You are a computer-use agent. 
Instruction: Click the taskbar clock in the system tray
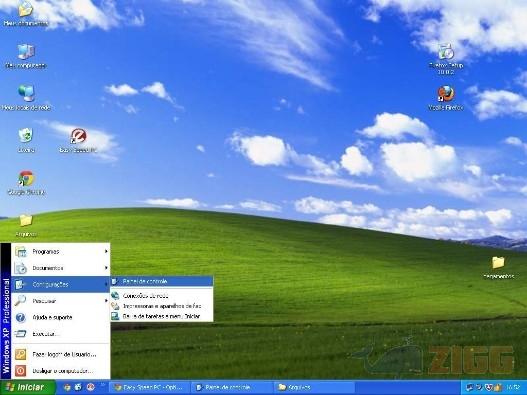513,388
